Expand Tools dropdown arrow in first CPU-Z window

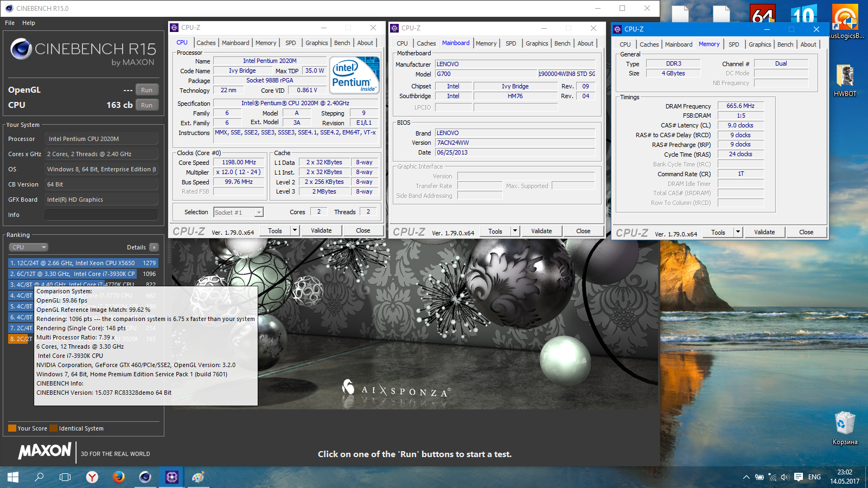(x=295, y=230)
